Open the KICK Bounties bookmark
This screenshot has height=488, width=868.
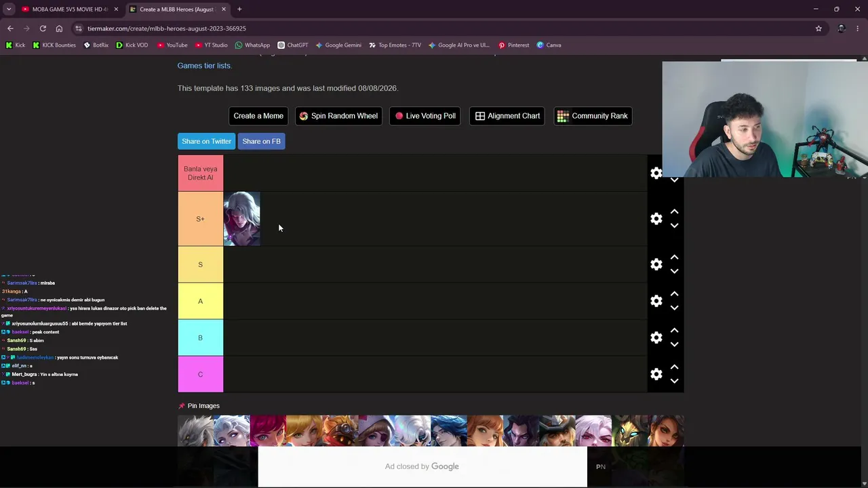pyautogui.click(x=54, y=45)
